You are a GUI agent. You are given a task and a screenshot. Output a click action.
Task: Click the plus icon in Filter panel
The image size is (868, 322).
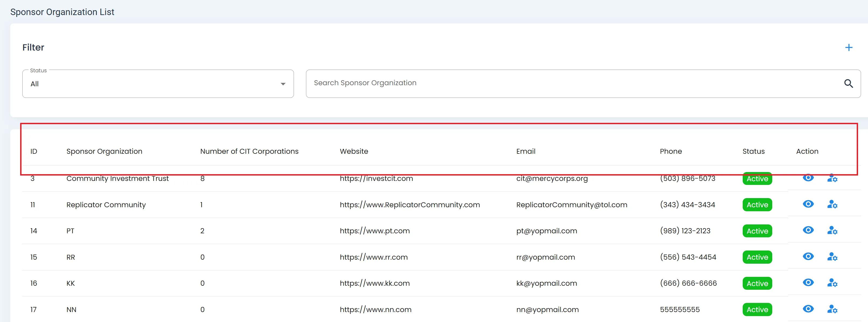pos(848,48)
